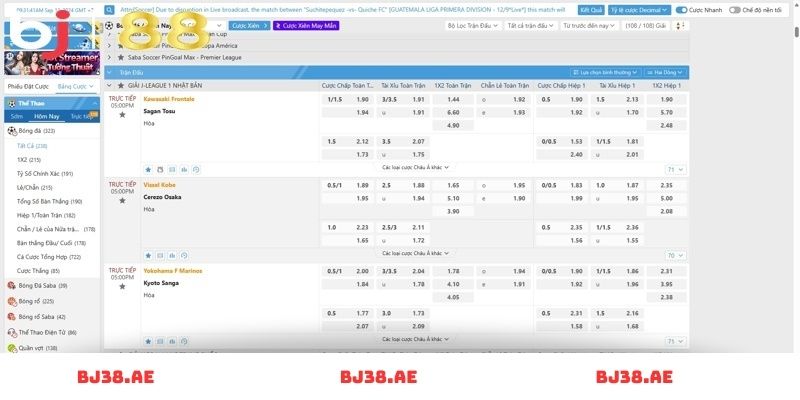Switch to the Trực tiếp tab in sidebar
The width and height of the screenshot is (800, 400).
pos(82,116)
